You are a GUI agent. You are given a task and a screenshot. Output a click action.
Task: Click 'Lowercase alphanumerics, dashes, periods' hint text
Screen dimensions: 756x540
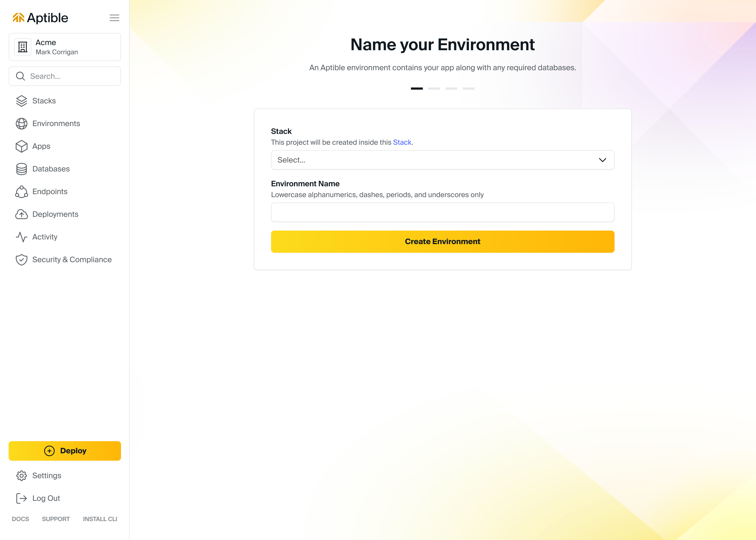[377, 195]
